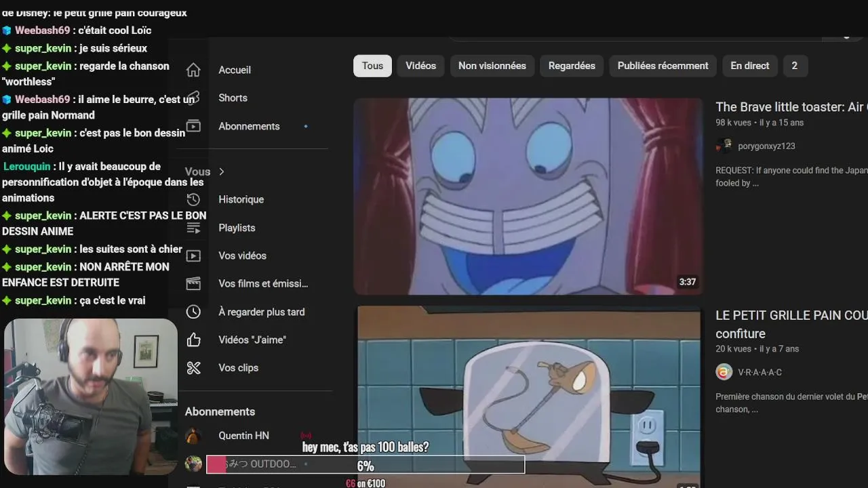Click the Vous section heading
This screenshot has height=488, width=868.
[197, 171]
